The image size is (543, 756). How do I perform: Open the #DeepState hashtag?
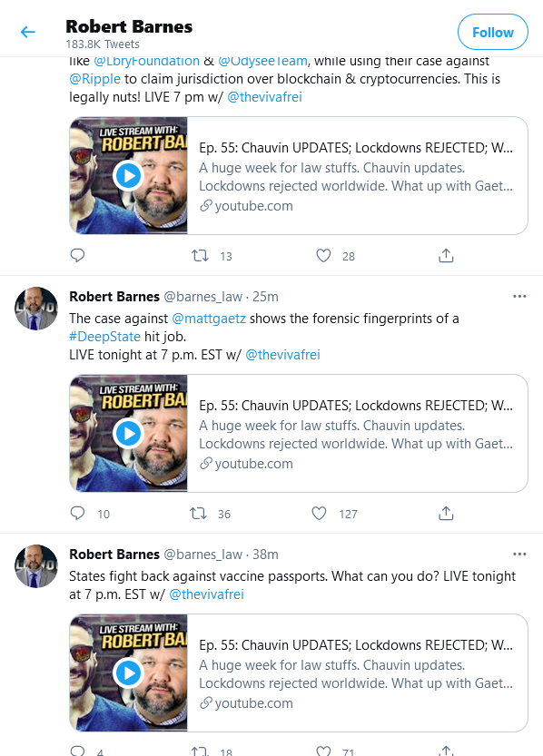tap(104, 337)
